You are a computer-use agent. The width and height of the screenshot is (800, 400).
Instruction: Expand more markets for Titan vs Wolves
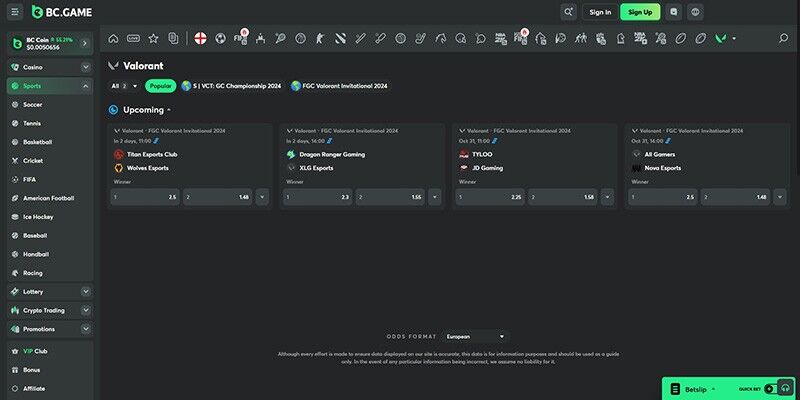tap(262, 197)
